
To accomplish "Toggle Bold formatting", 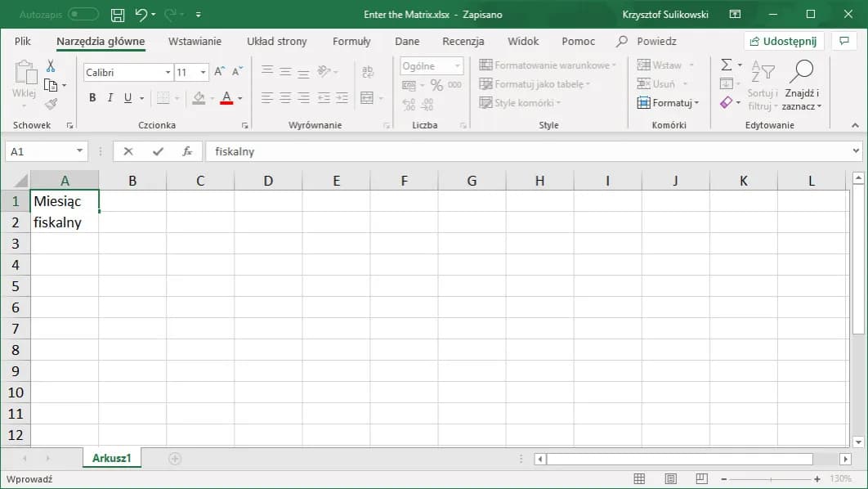I will (x=92, y=98).
